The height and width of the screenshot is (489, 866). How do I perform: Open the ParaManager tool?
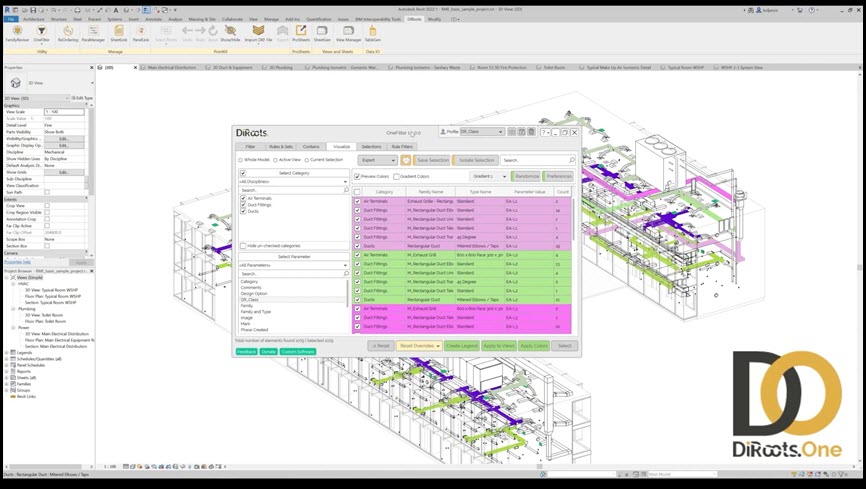(93, 33)
